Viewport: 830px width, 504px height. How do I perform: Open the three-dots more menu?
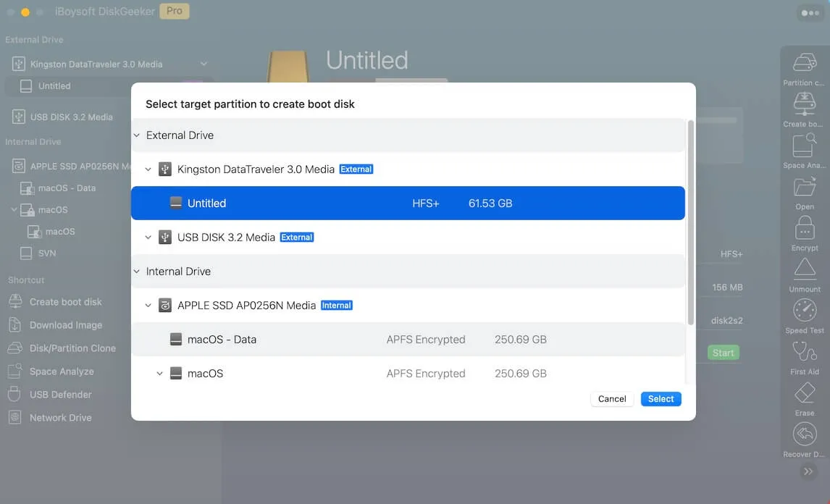coord(810,13)
